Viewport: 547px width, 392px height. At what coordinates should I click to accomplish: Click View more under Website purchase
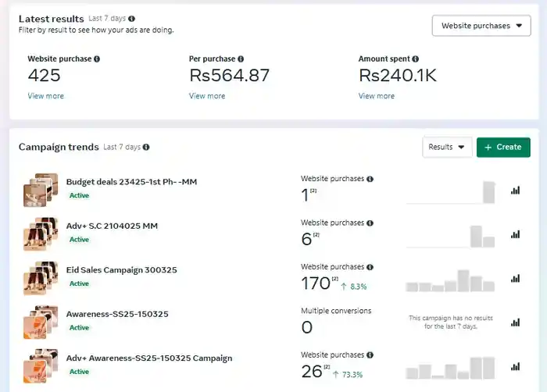(45, 96)
